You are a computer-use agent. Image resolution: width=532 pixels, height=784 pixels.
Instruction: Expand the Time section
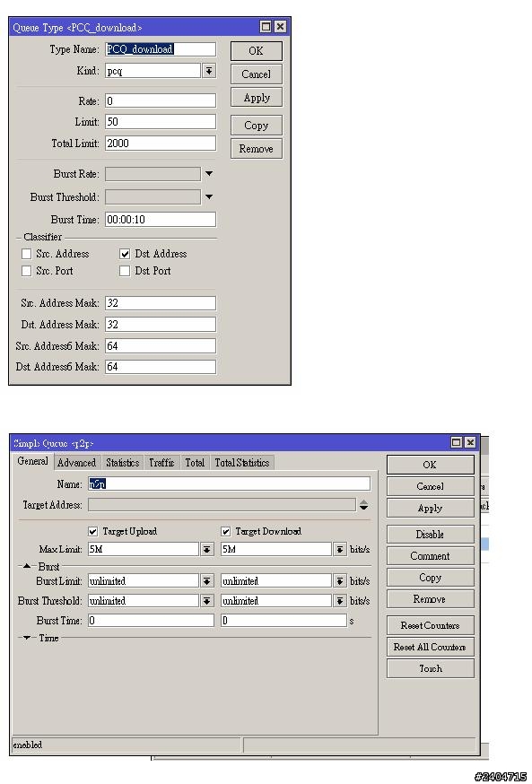pos(27,638)
